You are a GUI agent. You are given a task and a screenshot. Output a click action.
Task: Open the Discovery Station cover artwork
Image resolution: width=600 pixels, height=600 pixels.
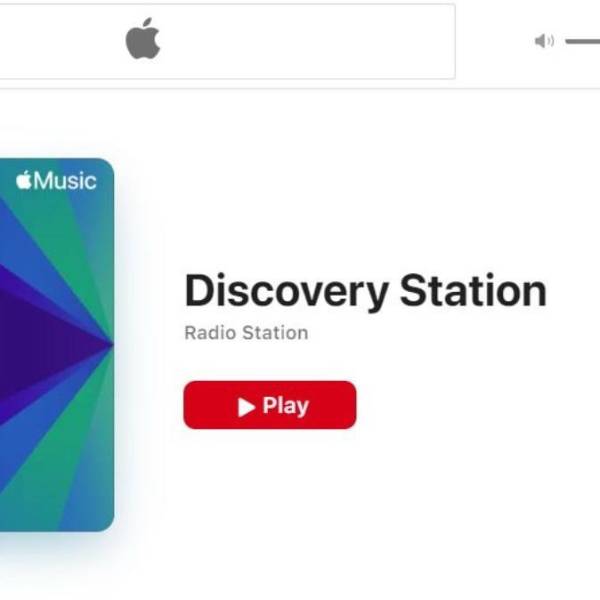pos(57,344)
